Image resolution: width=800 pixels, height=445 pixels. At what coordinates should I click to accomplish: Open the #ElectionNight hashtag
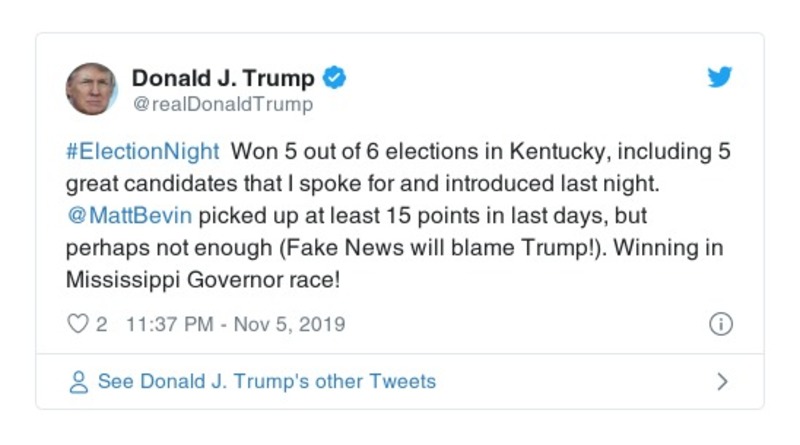pos(143,152)
